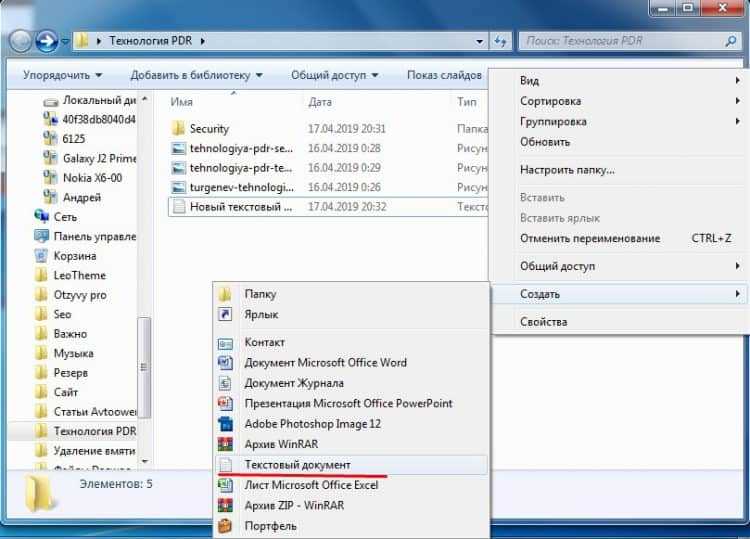Click the WinRAR archive icon

point(225,444)
